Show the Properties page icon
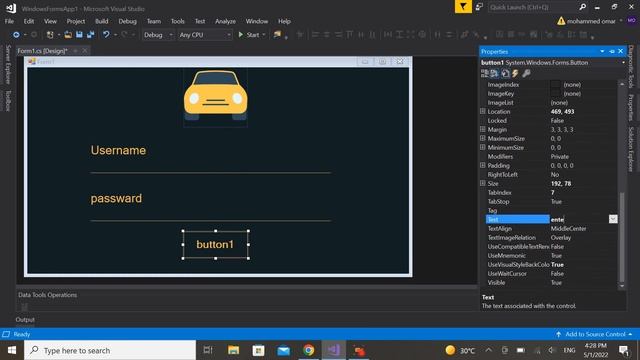 point(505,73)
